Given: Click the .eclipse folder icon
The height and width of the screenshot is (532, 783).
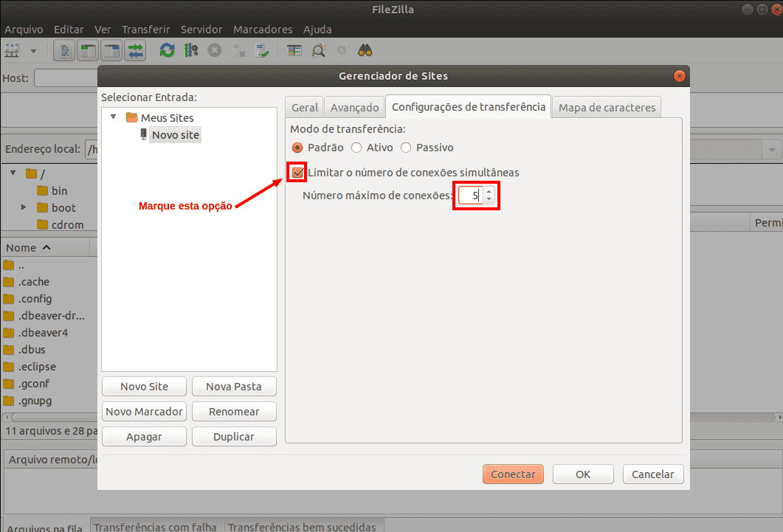Looking at the screenshot, I should tap(9, 367).
